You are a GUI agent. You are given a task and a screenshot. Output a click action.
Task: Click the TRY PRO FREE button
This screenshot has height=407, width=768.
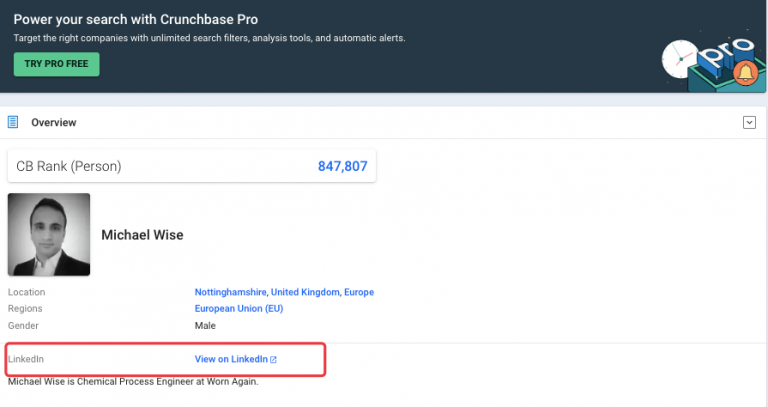(56, 64)
